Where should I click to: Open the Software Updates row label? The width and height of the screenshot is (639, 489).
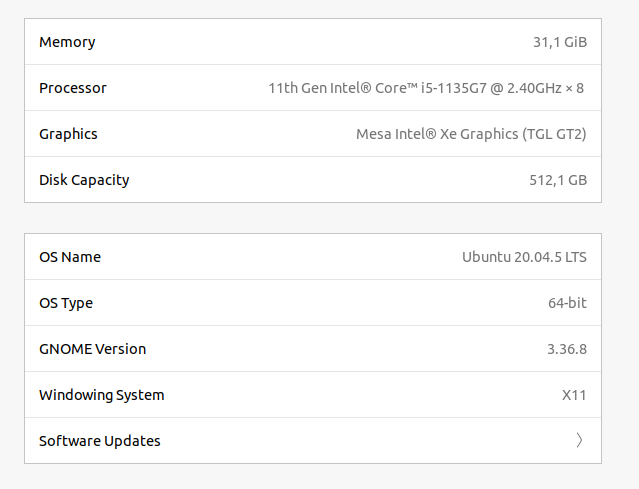(100, 441)
